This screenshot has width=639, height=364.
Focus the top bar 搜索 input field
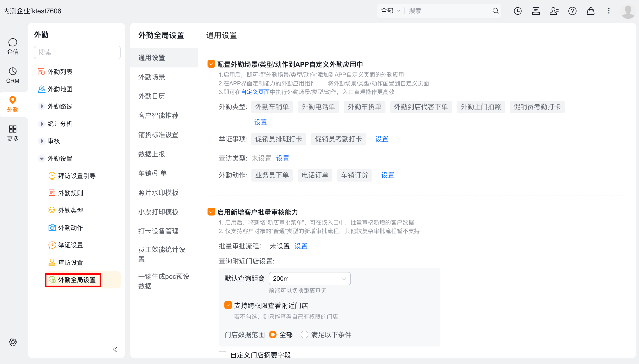[448, 11]
